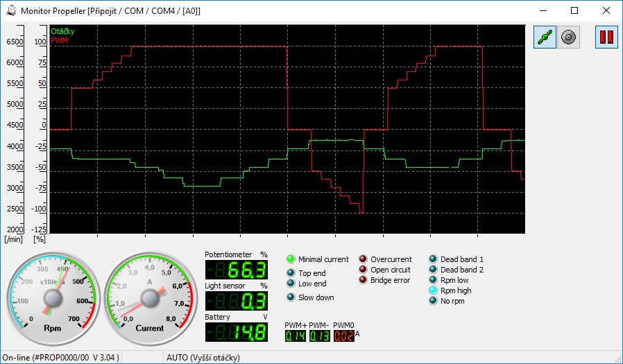Screen dimensions: 623x364
Task: Click the Rpm analog gauge
Action: (53, 299)
